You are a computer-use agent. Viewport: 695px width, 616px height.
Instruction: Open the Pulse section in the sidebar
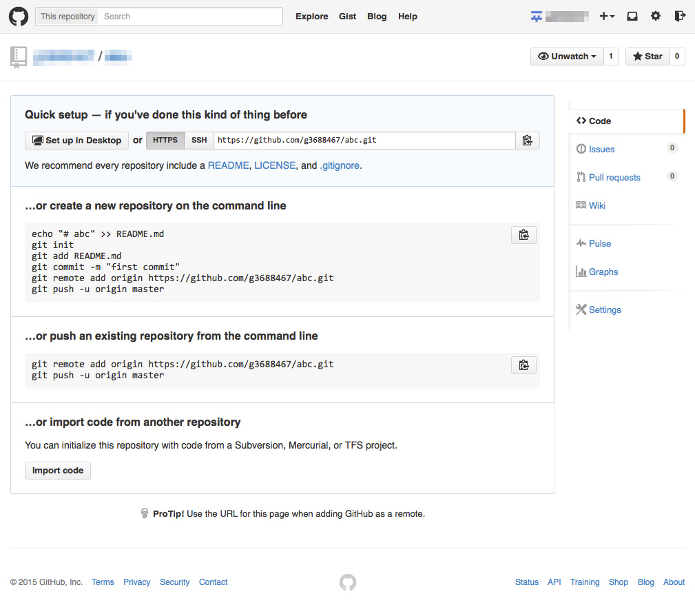tap(599, 243)
